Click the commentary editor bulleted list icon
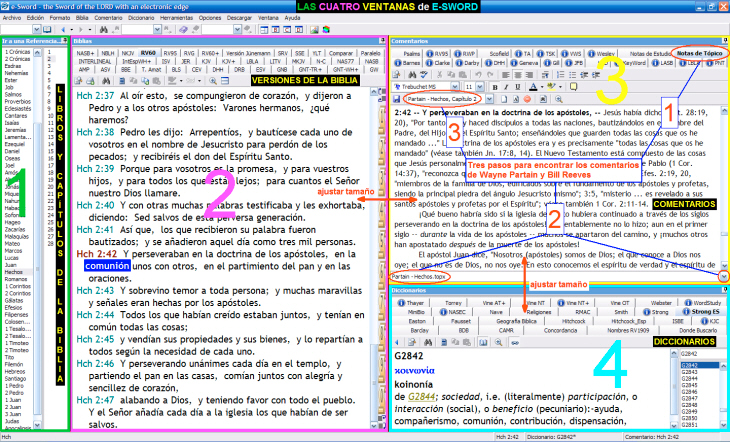The height and width of the screenshot is (442, 730). [572, 75]
